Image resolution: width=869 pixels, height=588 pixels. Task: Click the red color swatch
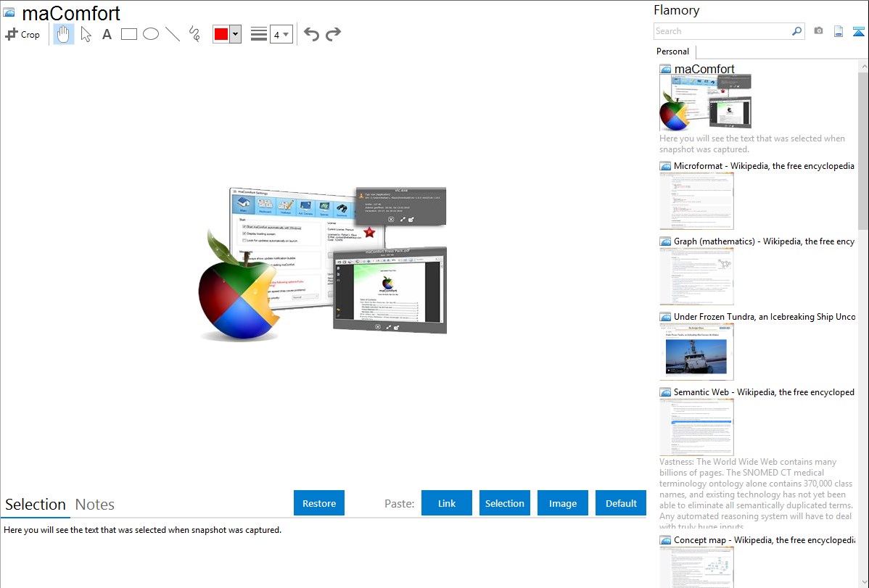tap(221, 34)
